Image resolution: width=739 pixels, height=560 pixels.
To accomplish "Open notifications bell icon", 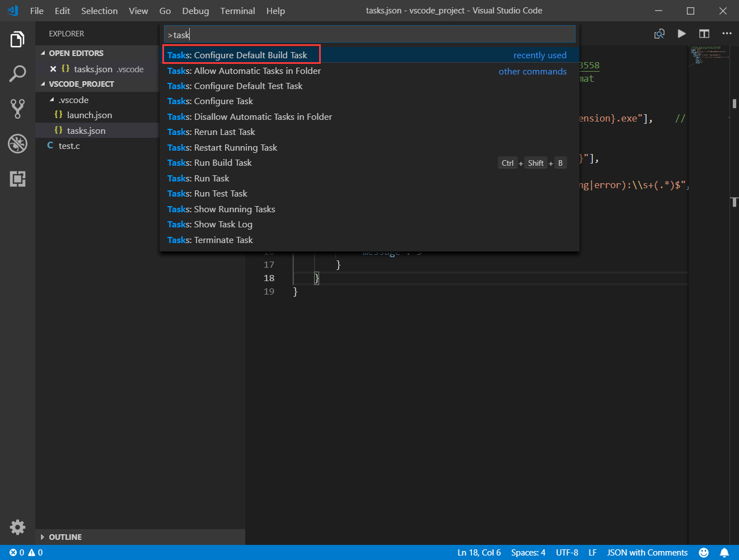I will coord(724,553).
